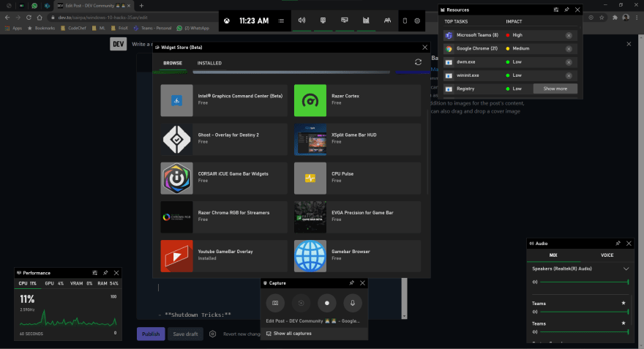
Task: Adjust the Speakers (Realtek) volume slider
Action: 585,282
